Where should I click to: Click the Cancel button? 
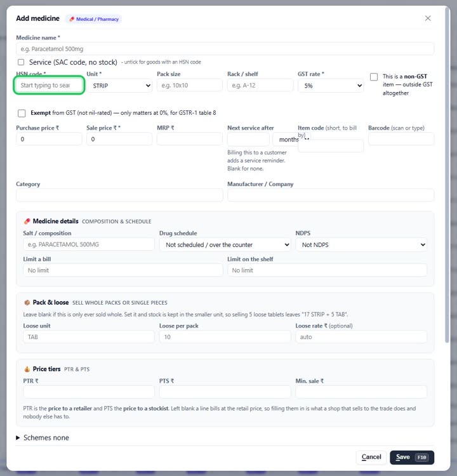[x=371, y=457]
